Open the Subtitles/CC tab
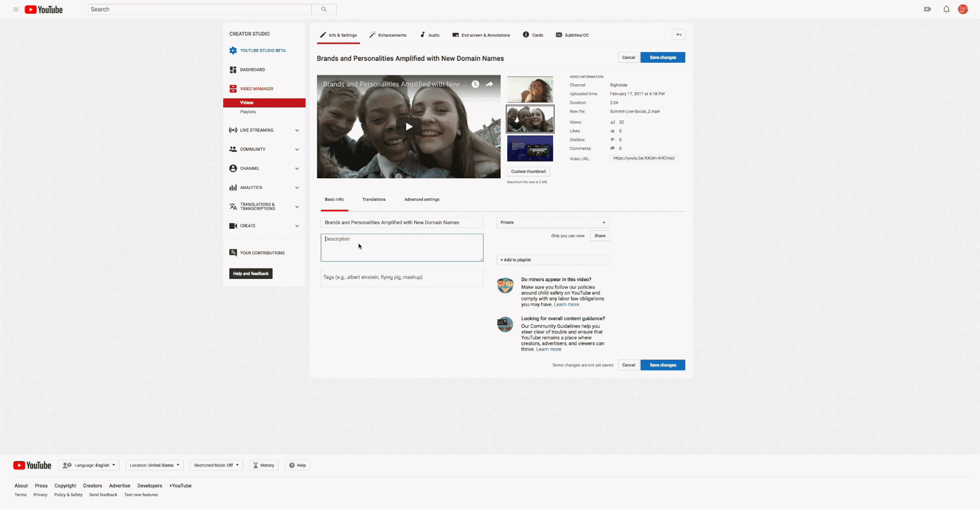This screenshot has height=509, width=980. coord(572,35)
